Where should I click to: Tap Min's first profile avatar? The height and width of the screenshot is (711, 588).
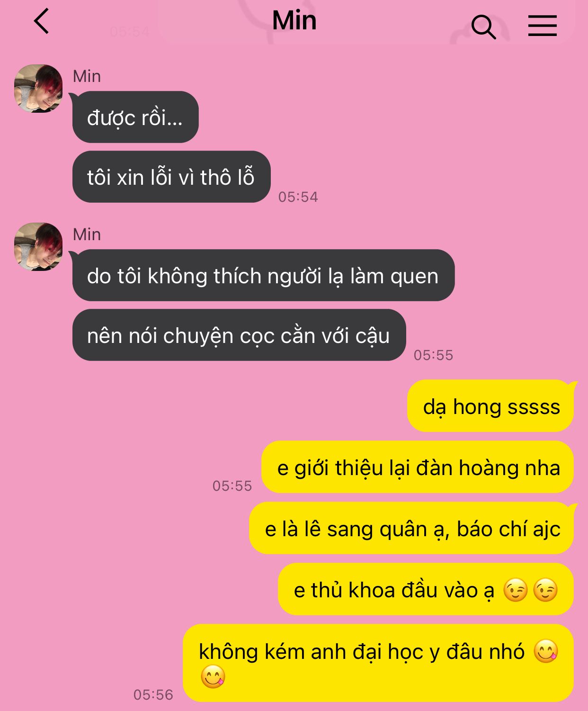point(38,89)
